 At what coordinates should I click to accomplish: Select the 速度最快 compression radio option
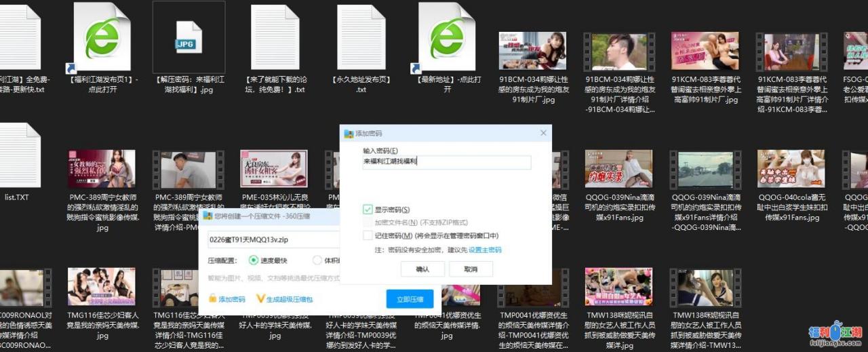tap(254, 260)
